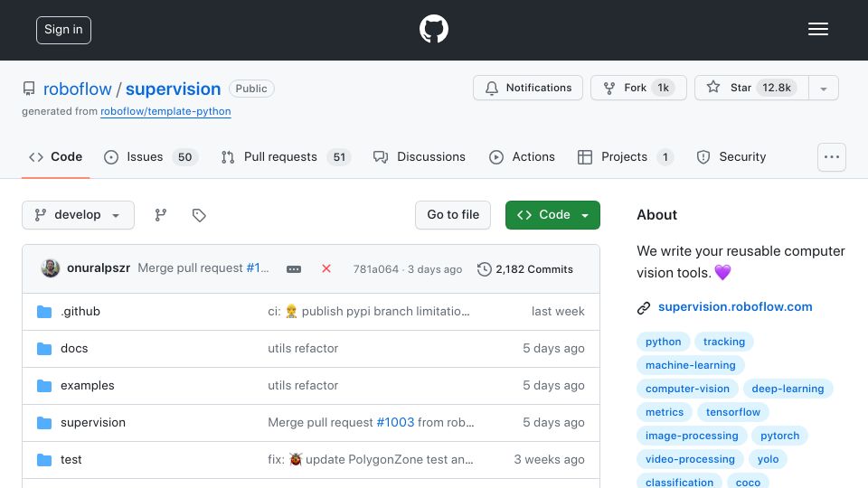868x488 pixels.
Task: Switch to the Issues tab
Action: point(151,157)
